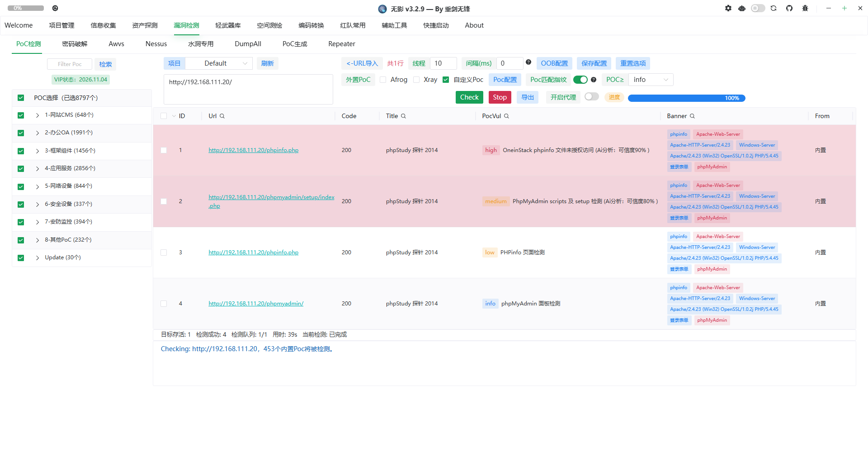The width and height of the screenshot is (868, 467).
Task: Switch to the Nessus sub-tab
Action: point(156,44)
